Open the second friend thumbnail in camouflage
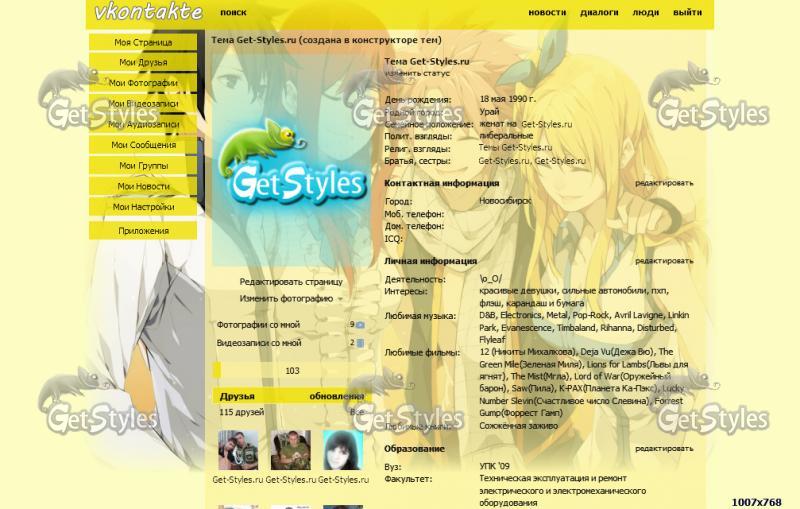The height and width of the screenshot is (509, 800). [291, 450]
